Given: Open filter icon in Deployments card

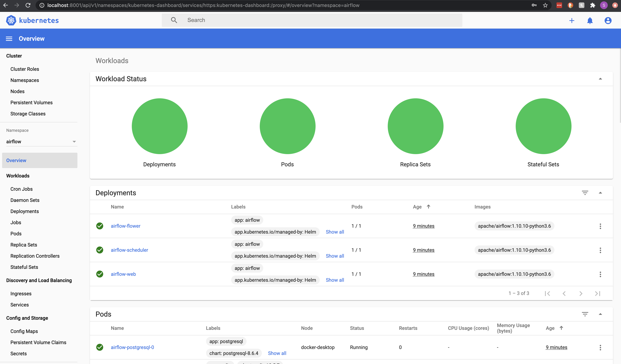Looking at the screenshot, I should point(585,193).
